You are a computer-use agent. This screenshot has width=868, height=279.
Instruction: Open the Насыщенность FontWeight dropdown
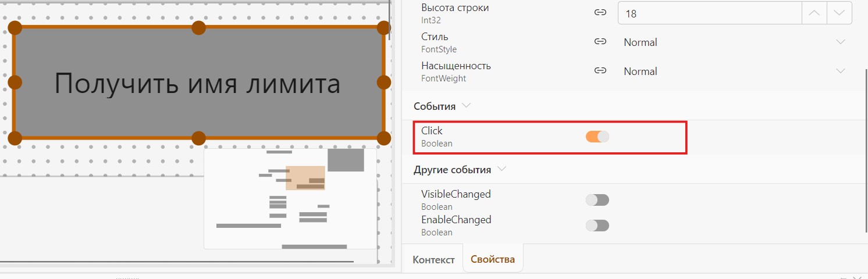click(735, 71)
